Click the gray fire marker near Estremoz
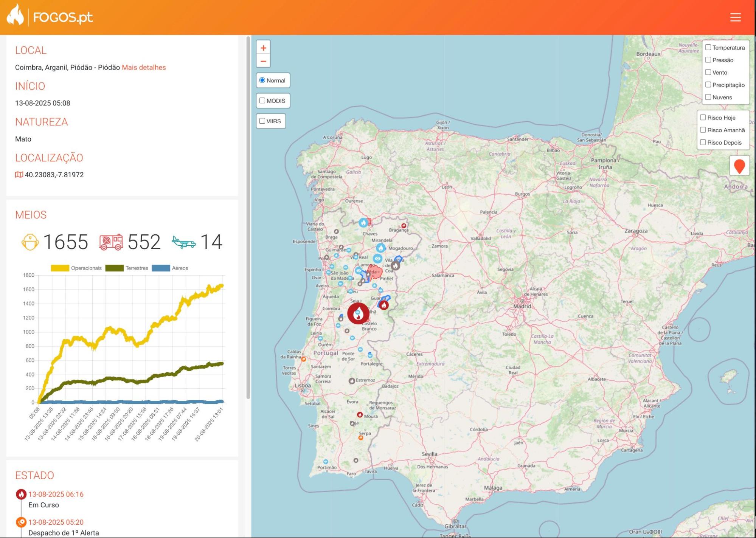The image size is (756, 538). [x=352, y=381]
